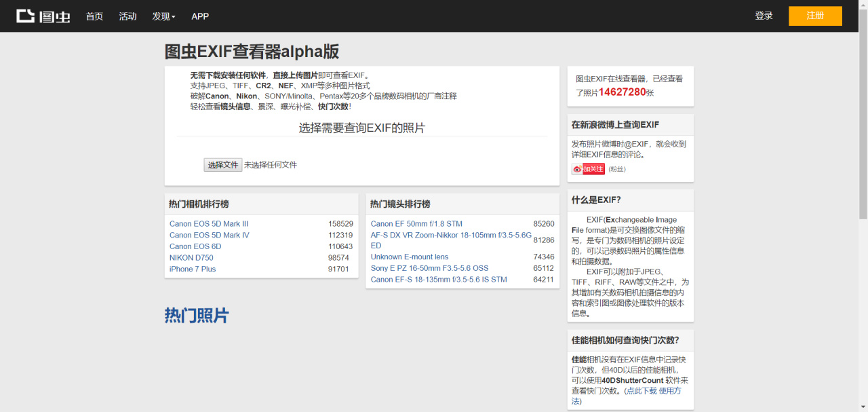Open NIKON D750 camera link
Image resolution: width=868 pixels, height=412 pixels.
coord(191,258)
